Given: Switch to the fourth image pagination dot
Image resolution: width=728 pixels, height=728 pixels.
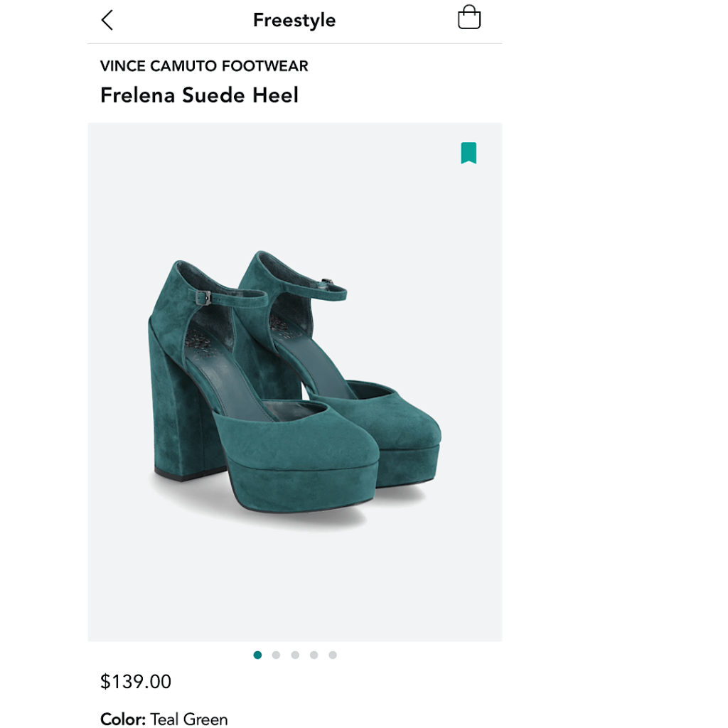Looking at the screenshot, I should 314,655.
